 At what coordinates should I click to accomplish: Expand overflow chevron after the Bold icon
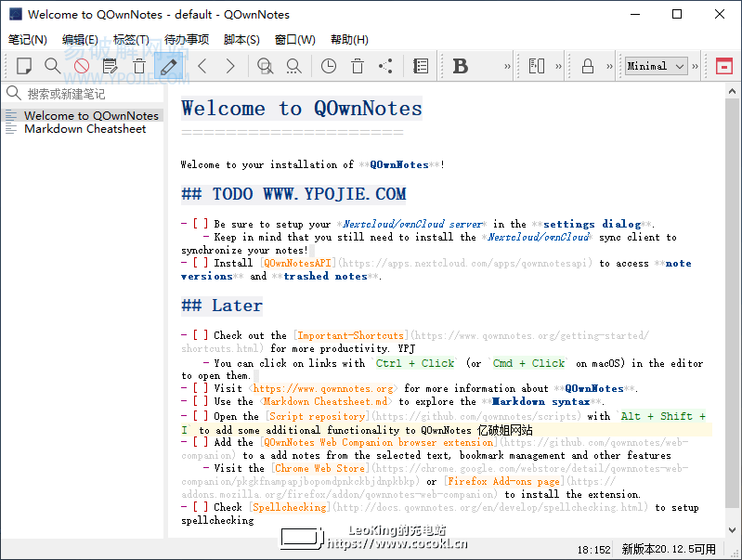(x=507, y=66)
